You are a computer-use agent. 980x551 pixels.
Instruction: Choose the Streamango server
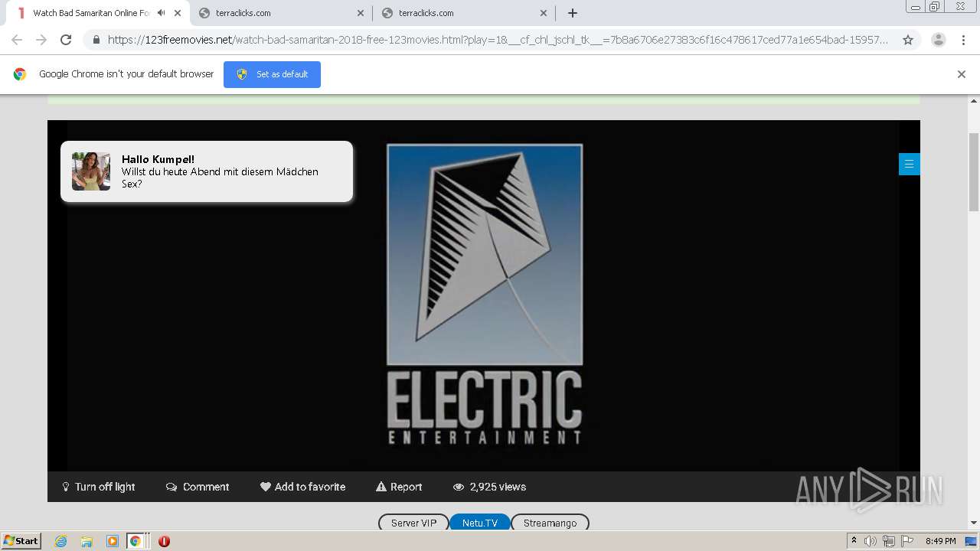click(x=550, y=523)
